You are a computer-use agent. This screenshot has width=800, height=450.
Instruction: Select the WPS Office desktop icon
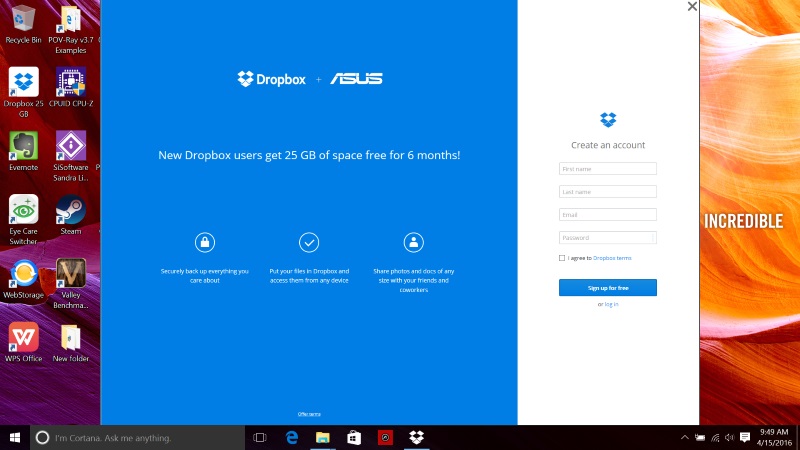(x=23, y=342)
